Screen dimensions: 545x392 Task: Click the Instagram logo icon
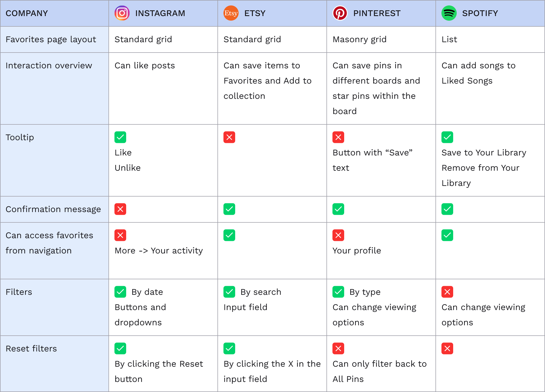[x=122, y=13]
